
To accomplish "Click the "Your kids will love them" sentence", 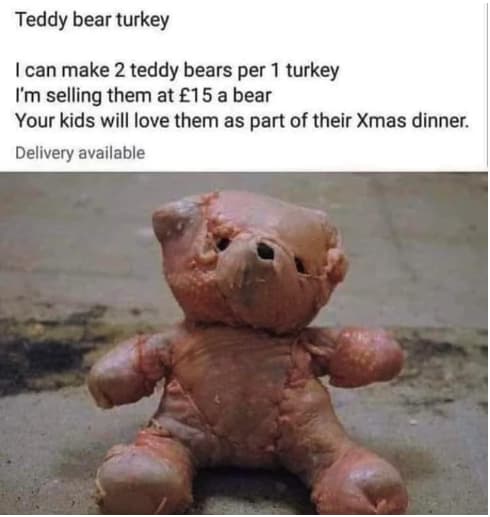I will 242,121.
